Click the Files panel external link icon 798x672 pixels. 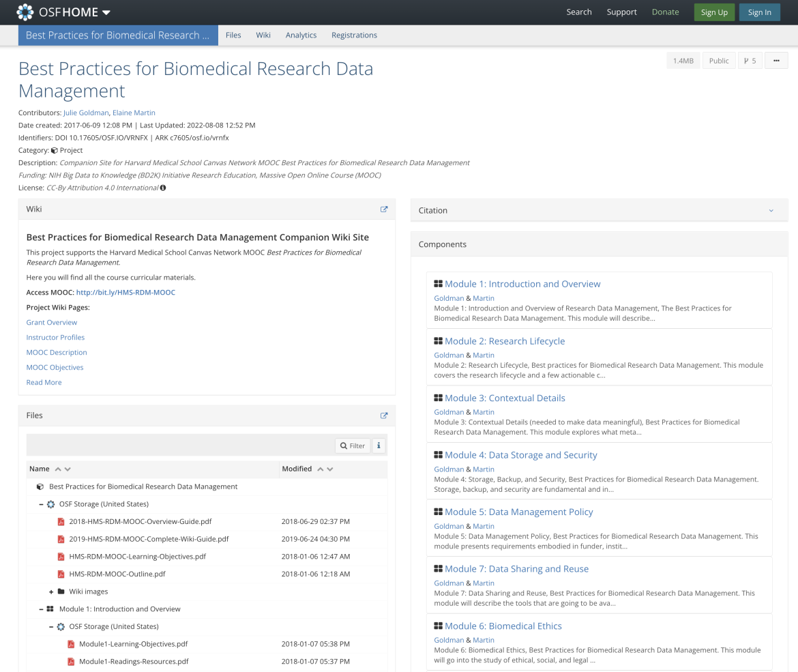383,415
